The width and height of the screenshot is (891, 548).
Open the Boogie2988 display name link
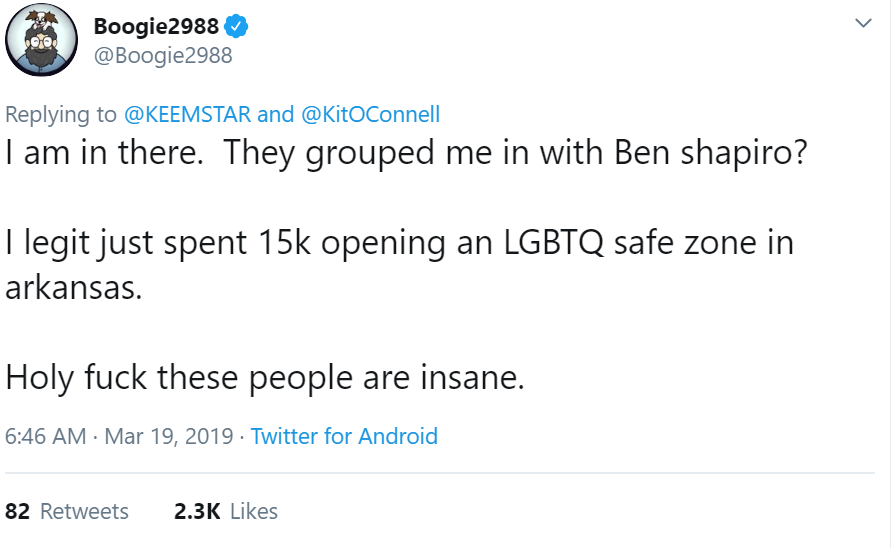coord(156,26)
